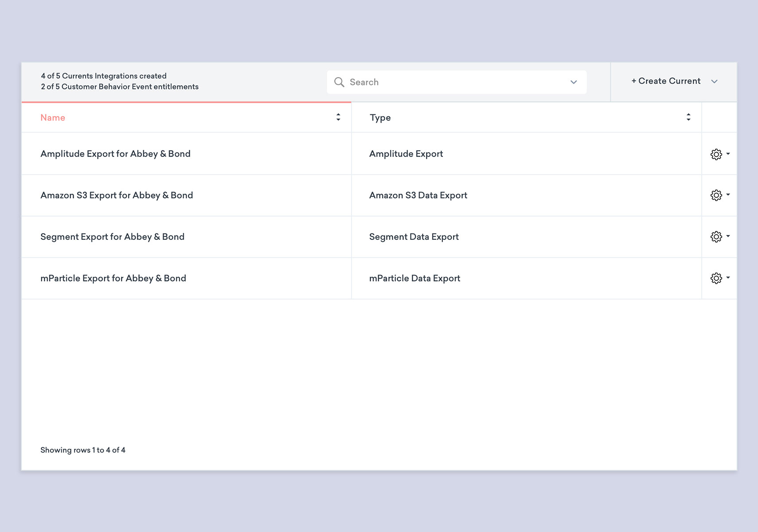Click the magnifying glass search icon
The image size is (758, 532).
339,82
